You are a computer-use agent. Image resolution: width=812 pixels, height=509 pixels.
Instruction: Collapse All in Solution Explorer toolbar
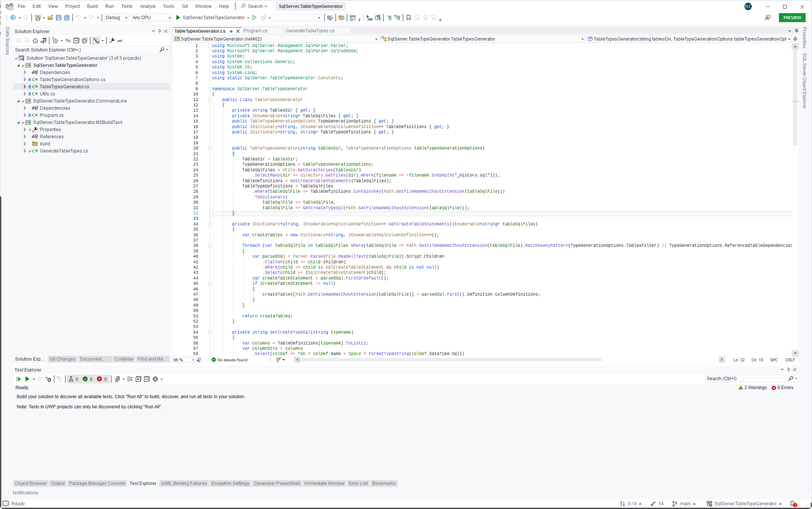pos(76,41)
